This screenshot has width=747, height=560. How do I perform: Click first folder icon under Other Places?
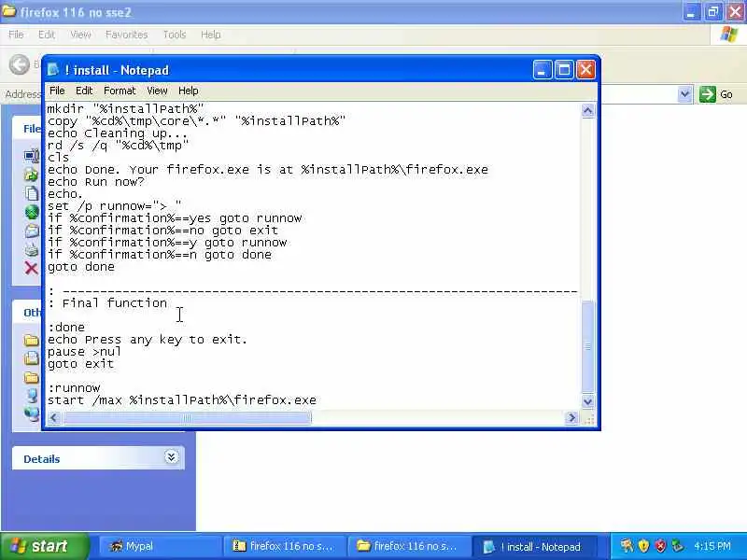click(32, 340)
